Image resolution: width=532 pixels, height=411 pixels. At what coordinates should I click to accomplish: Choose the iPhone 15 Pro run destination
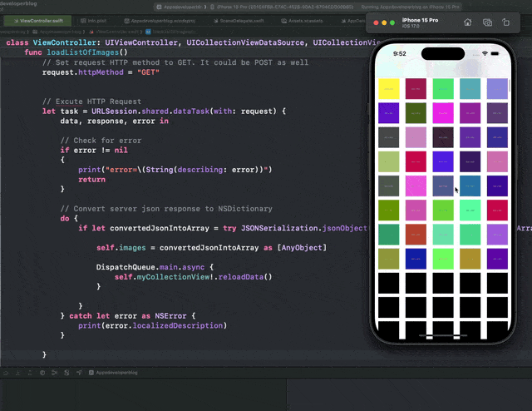(282, 7)
